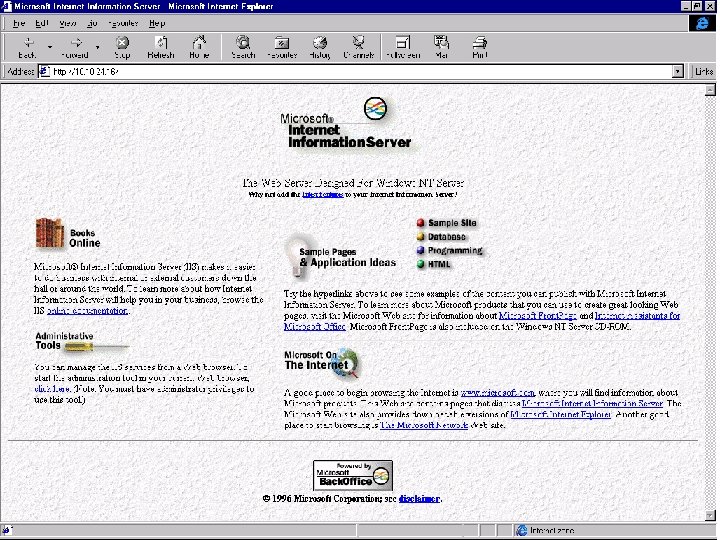Expand the Back button history arrow

(x=50, y=47)
